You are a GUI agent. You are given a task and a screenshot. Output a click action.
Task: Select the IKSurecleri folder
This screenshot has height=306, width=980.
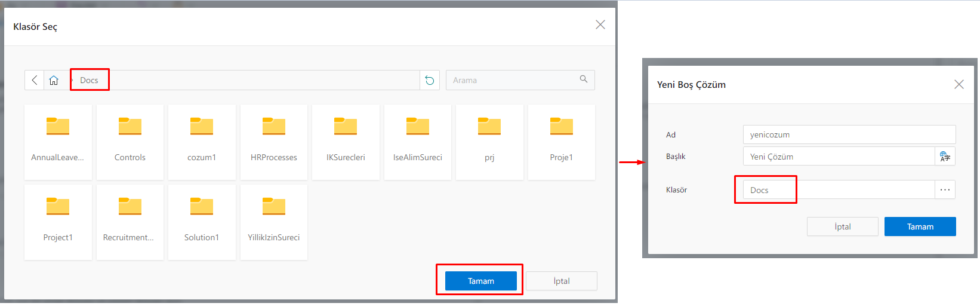tap(346, 142)
